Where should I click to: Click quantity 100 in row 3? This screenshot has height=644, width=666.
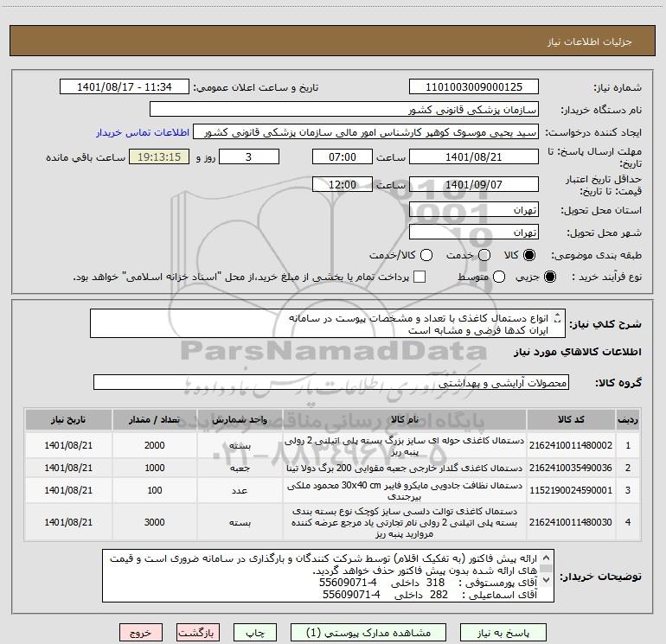154,490
